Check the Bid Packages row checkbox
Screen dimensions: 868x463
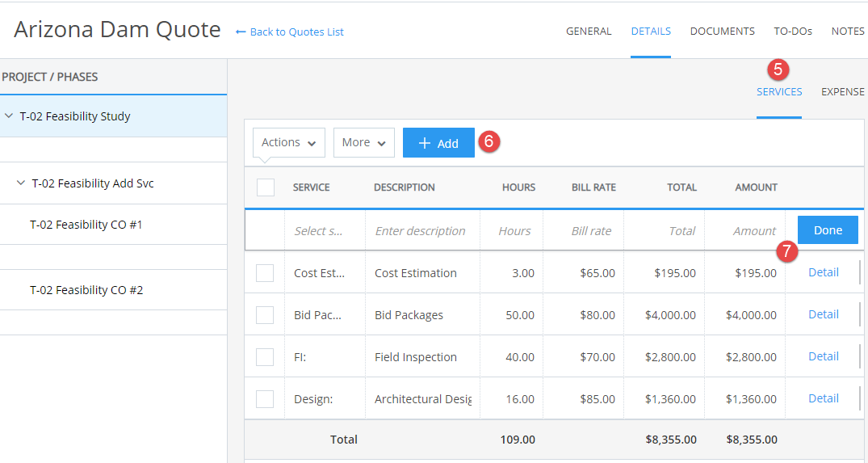pyautogui.click(x=265, y=315)
